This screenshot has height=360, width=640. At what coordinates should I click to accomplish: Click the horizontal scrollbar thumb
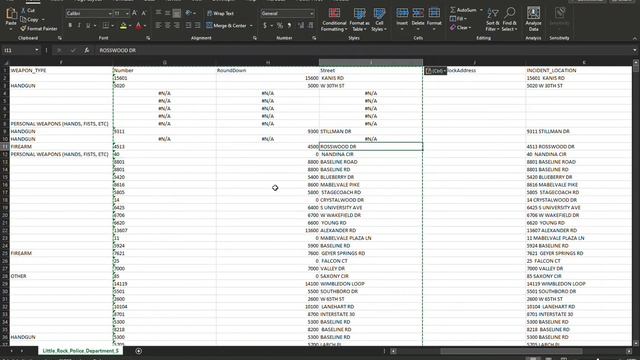point(511,351)
